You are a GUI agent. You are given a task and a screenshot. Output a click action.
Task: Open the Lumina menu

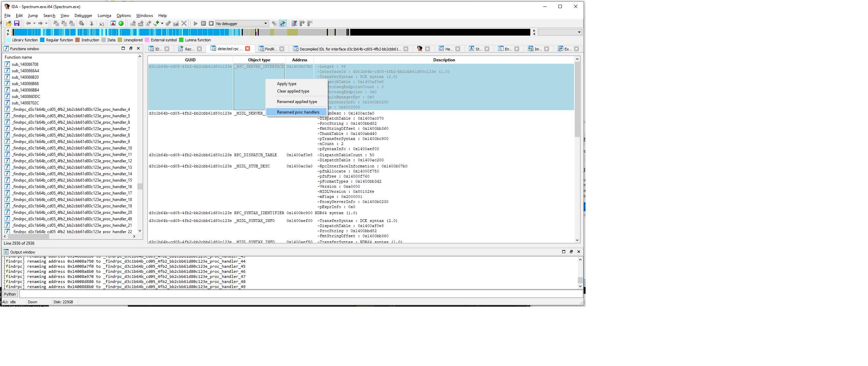[104, 16]
